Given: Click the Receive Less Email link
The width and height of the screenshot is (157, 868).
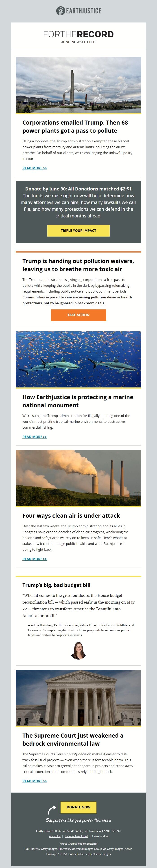Looking at the screenshot, I should coord(76,836).
